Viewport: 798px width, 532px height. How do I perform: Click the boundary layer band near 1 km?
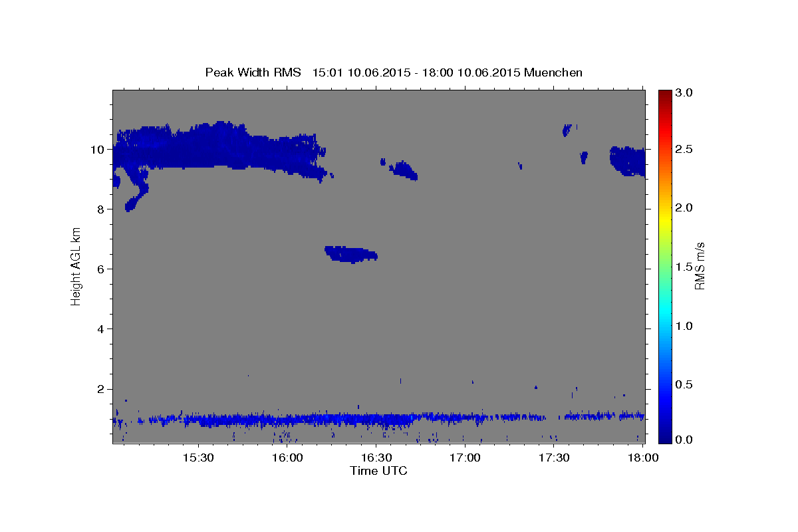pyautogui.click(x=378, y=418)
